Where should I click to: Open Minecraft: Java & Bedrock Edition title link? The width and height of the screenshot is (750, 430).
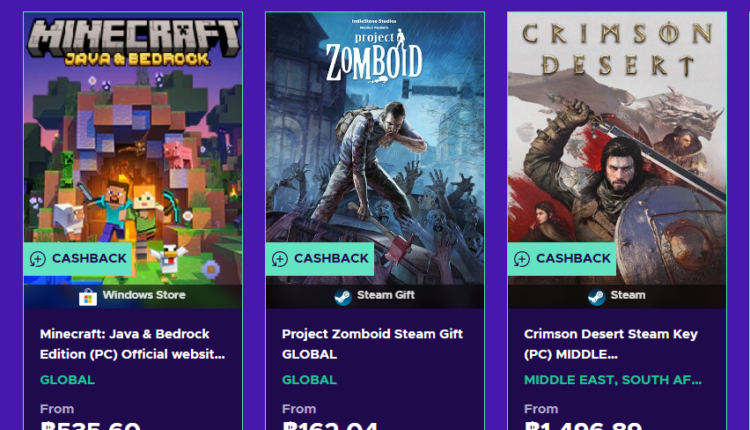point(133,343)
